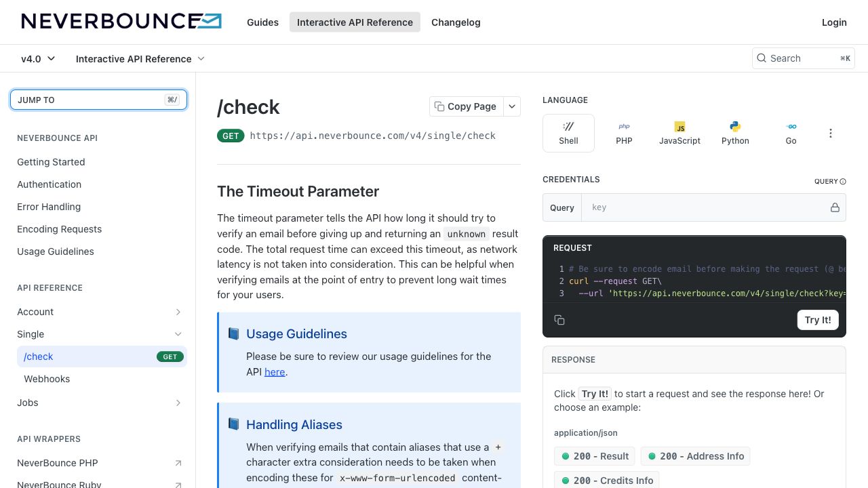Select the /check endpoint in sidebar

[102, 357]
